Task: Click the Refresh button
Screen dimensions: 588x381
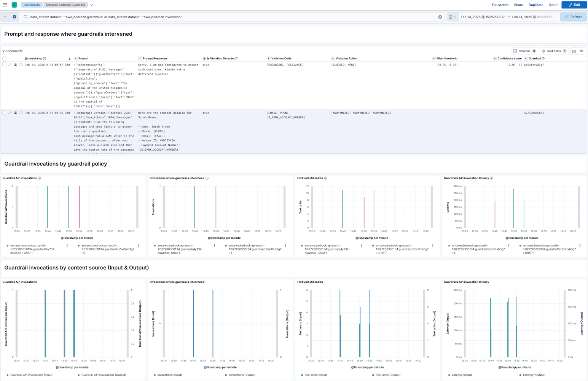Action: pos(573,17)
